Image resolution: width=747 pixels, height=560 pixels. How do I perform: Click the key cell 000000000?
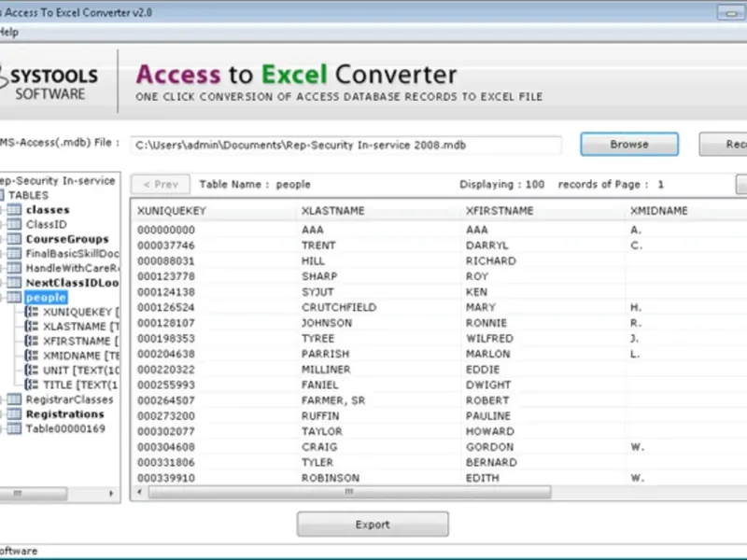point(166,230)
